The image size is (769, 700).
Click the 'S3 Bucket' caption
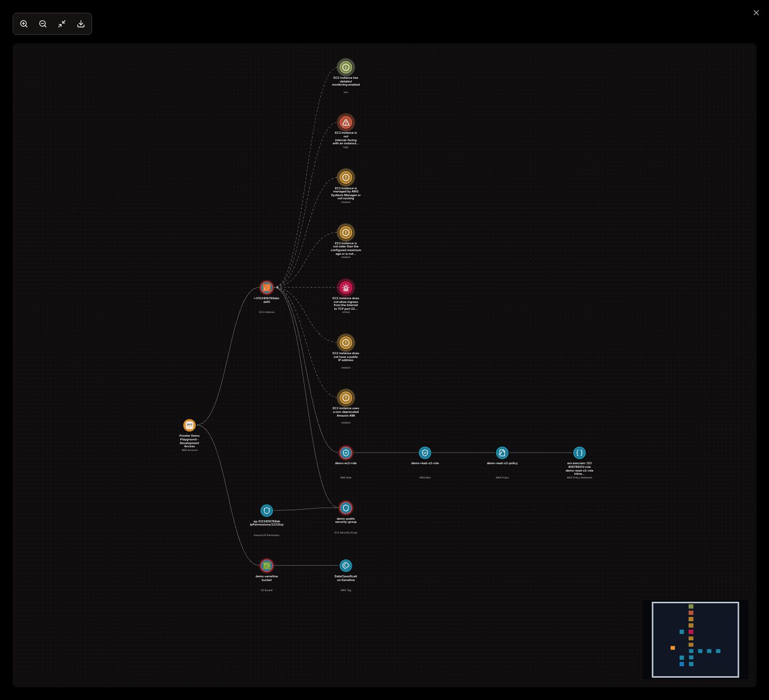(x=267, y=590)
